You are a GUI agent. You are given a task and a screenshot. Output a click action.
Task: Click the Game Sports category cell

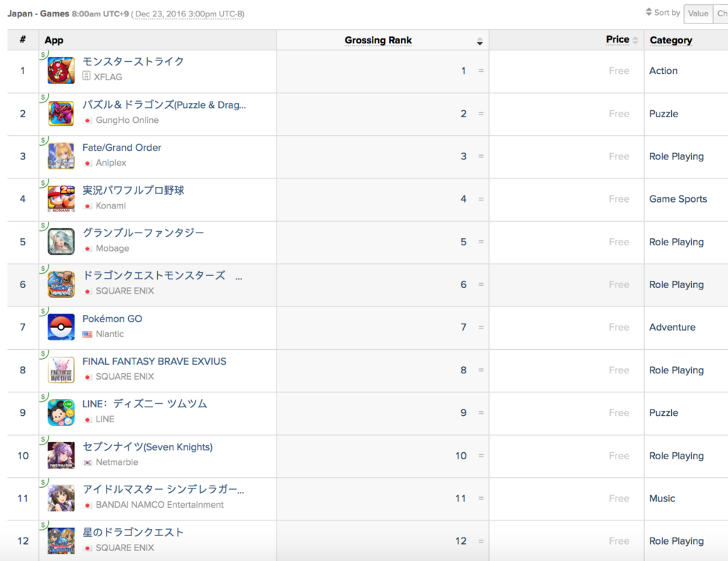(x=678, y=199)
